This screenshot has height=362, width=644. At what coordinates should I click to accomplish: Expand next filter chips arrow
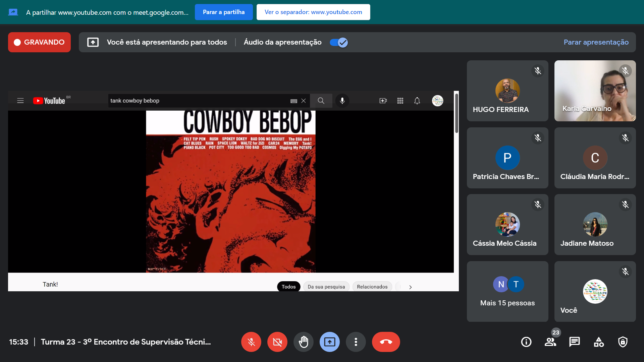[x=410, y=287]
